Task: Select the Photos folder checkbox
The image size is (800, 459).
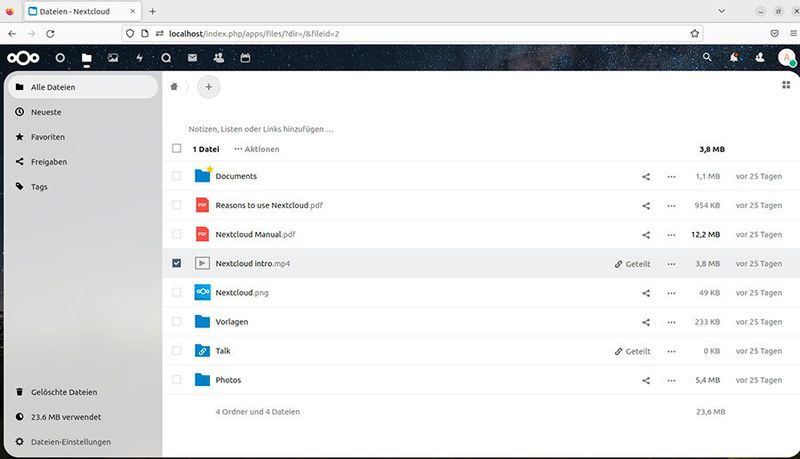Action: pyautogui.click(x=177, y=379)
